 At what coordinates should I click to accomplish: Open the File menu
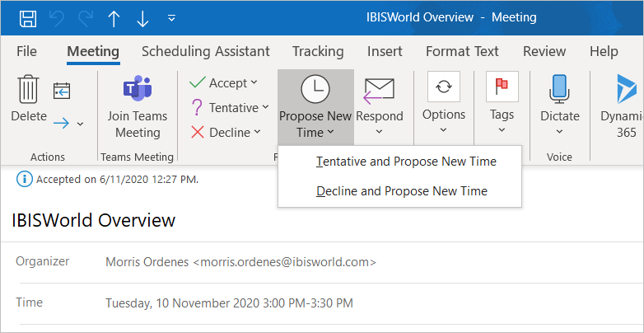coord(27,51)
